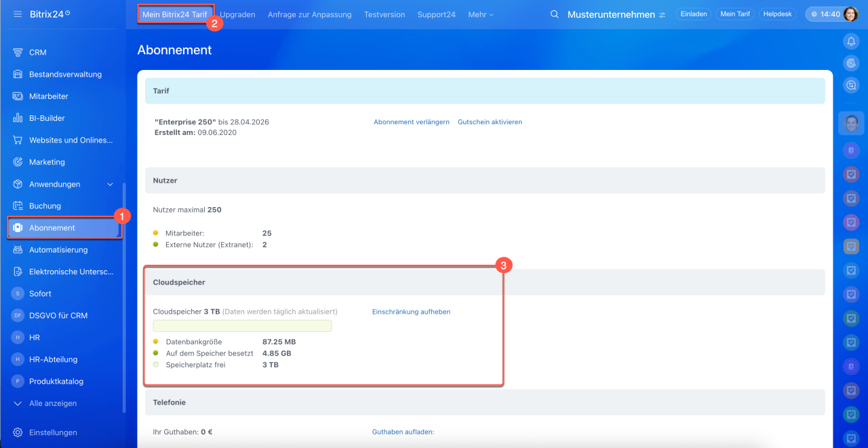Expand the Mehr dropdown menu

pos(481,14)
